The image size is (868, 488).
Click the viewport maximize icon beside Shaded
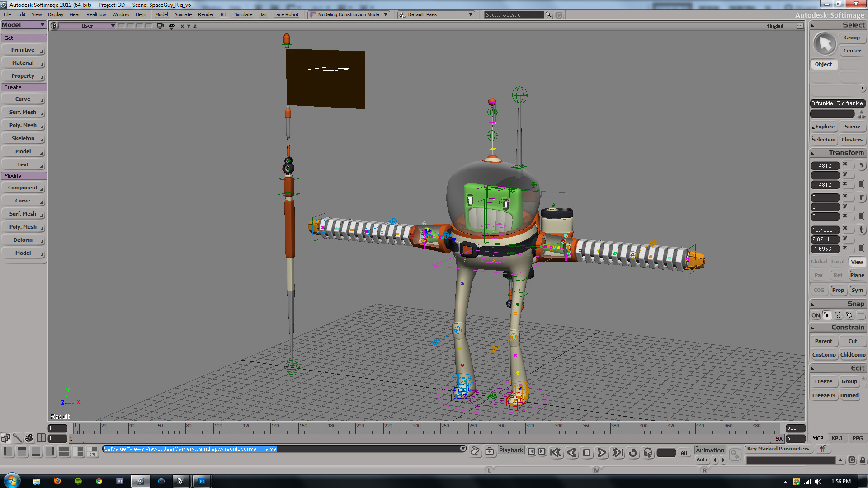click(x=800, y=26)
